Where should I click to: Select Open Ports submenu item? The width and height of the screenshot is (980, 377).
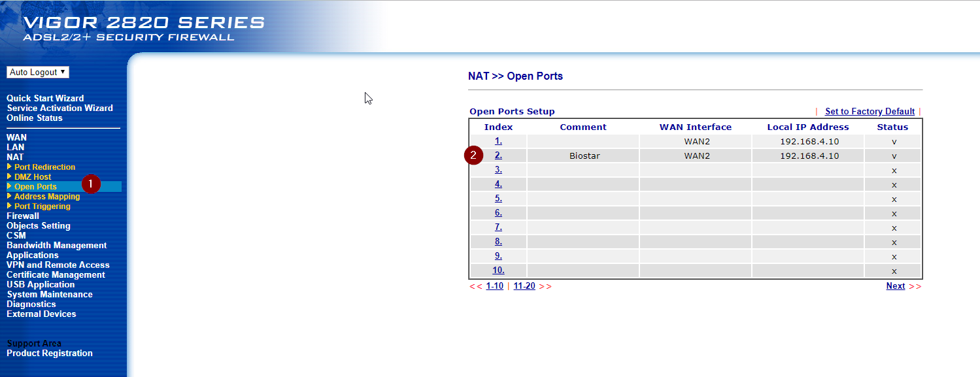pos(35,187)
